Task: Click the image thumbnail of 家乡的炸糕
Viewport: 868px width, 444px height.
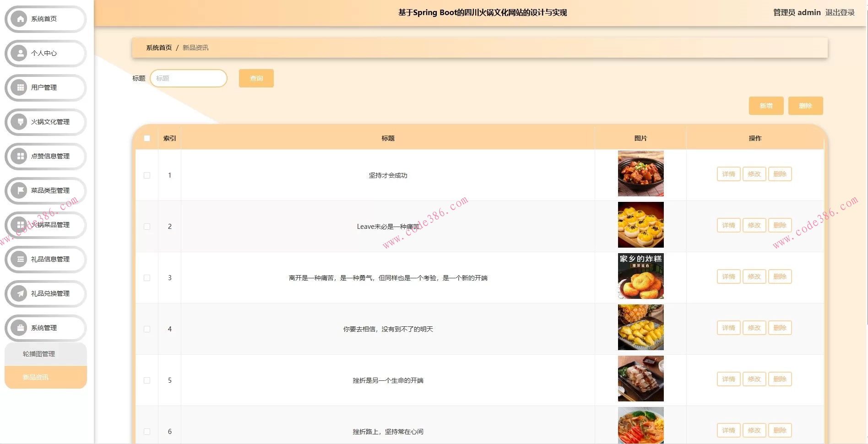Action: [x=640, y=276]
